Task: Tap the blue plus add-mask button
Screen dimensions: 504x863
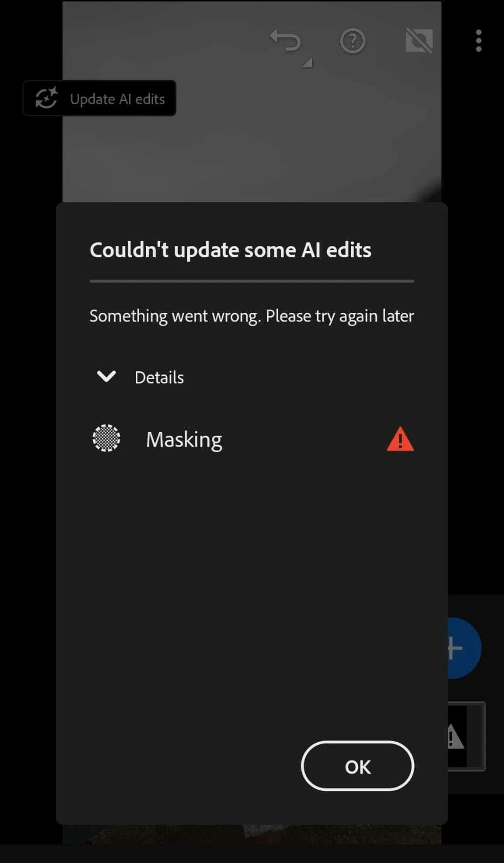Action: pyautogui.click(x=464, y=648)
